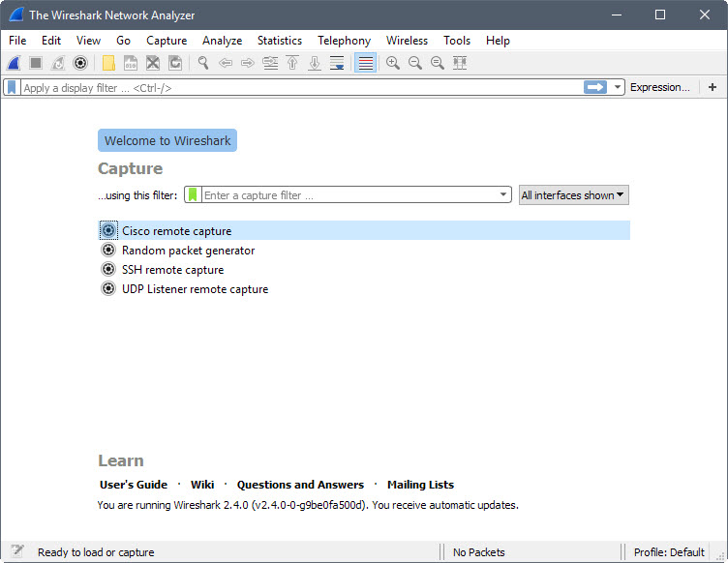Click capture file properties status bar icon

point(17,551)
